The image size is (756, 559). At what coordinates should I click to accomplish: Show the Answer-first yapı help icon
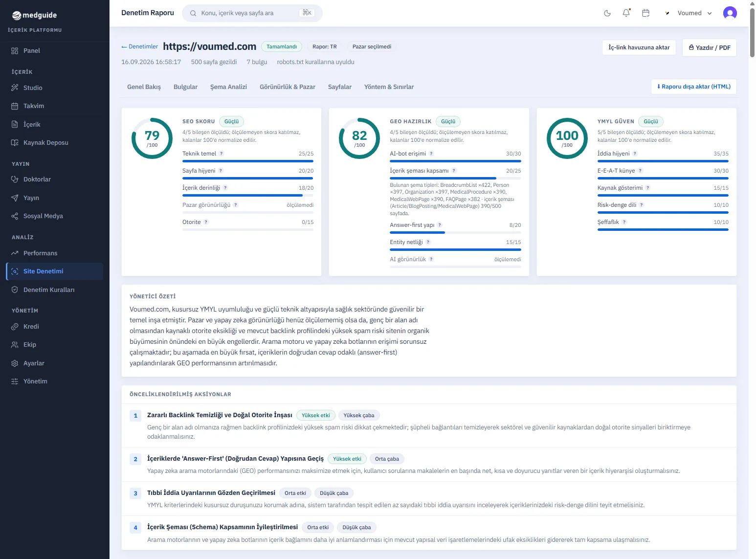coord(440,225)
